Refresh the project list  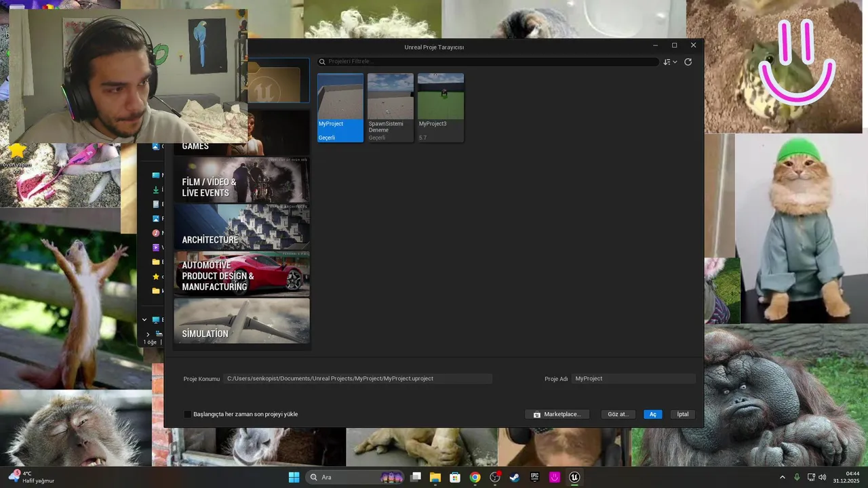coord(688,62)
